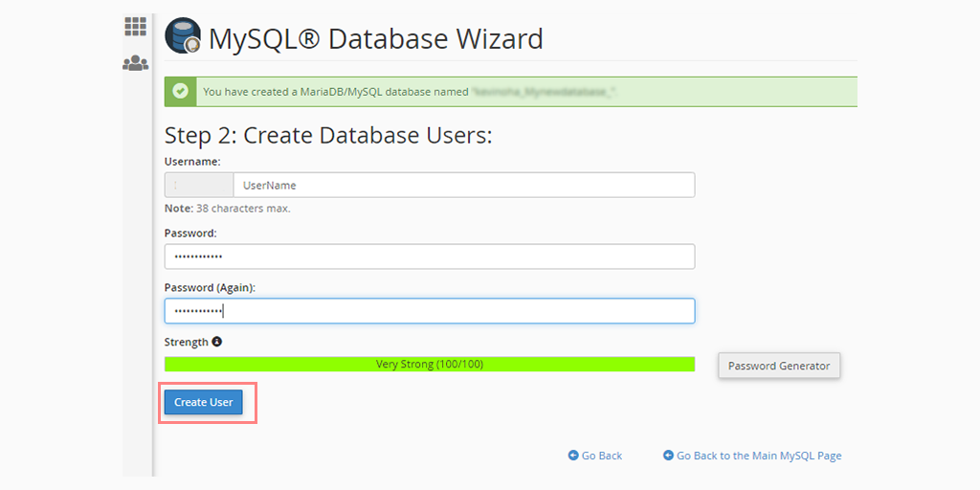Screen dimensions: 980x490
Task: Click arrow icon beside Main MySQL Page link
Action: (668, 456)
